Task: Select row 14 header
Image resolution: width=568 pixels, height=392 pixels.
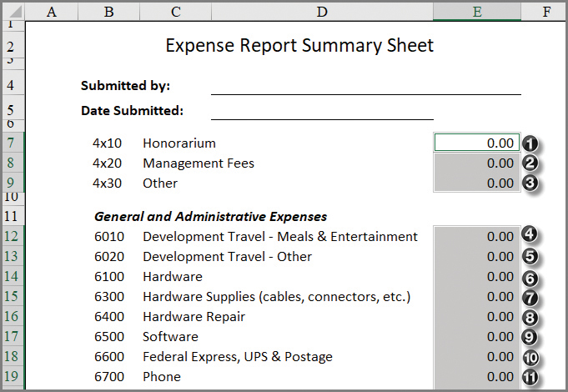Action: coord(14,277)
